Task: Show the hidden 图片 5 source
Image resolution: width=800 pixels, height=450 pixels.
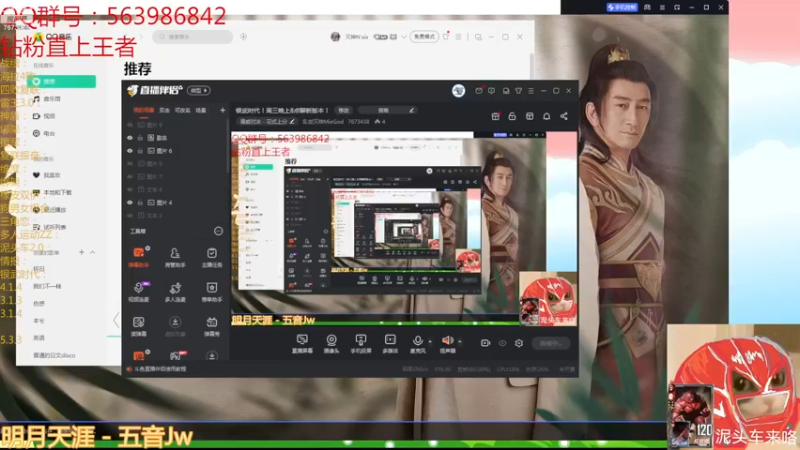Action: (x=130, y=164)
